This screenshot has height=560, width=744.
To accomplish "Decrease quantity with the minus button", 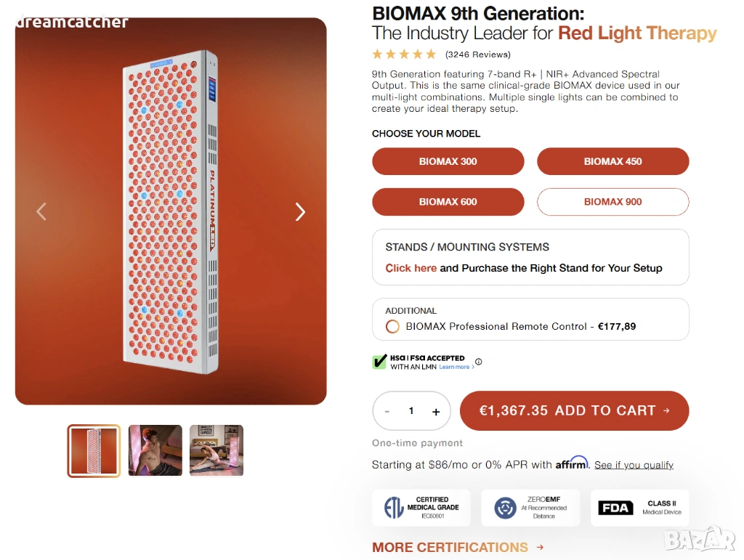I will point(387,412).
